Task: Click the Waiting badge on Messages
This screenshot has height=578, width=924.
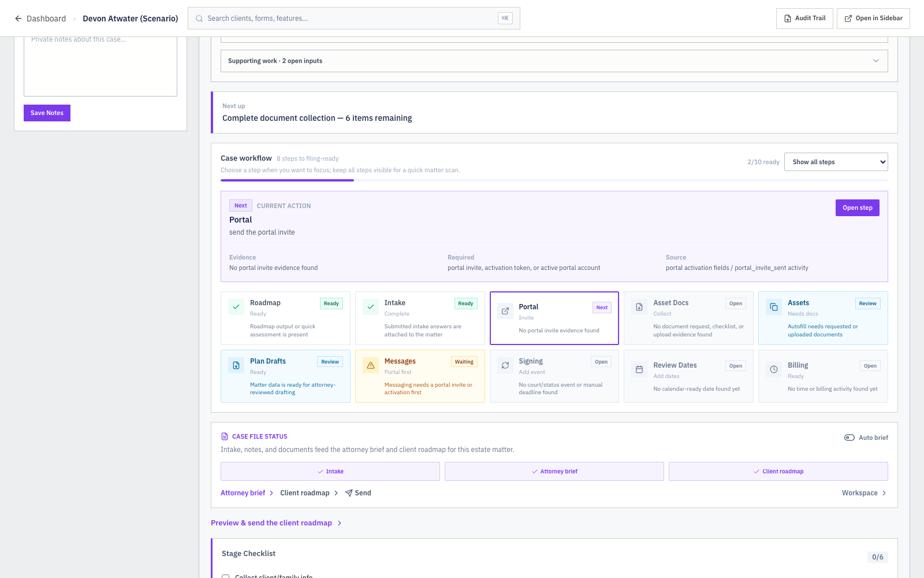Action: click(x=464, y=362)
